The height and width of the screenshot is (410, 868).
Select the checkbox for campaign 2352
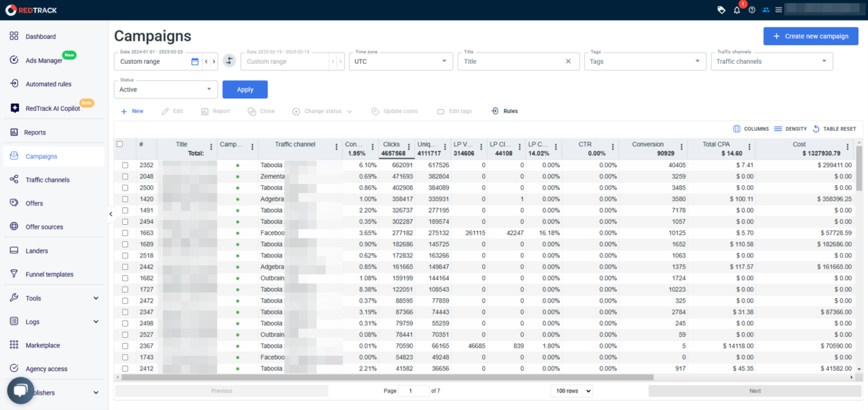point(125,165)
